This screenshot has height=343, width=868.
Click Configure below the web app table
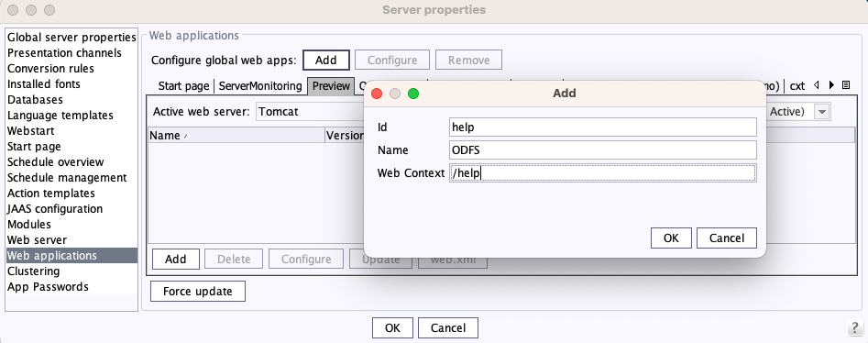click(x=306, y=259)
